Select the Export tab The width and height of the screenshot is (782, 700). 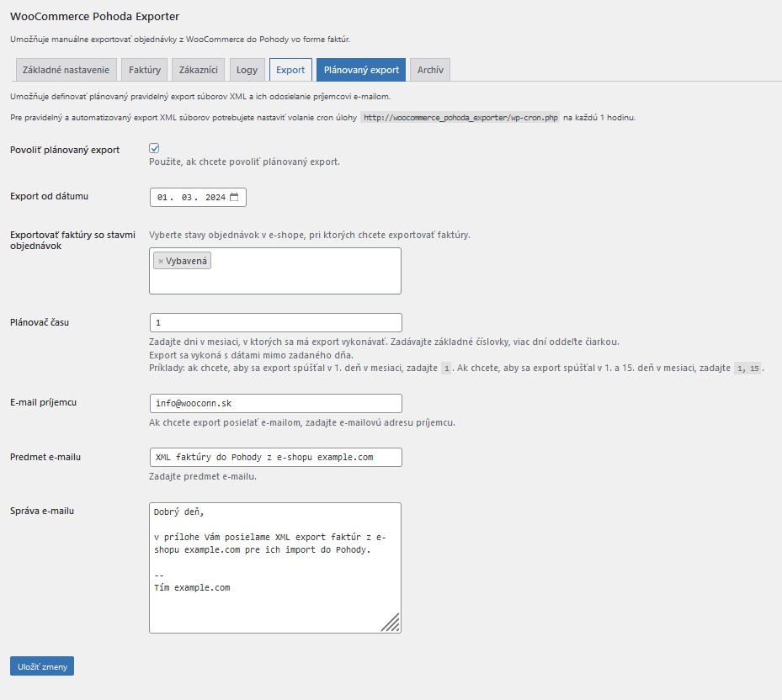coord(290,70)
